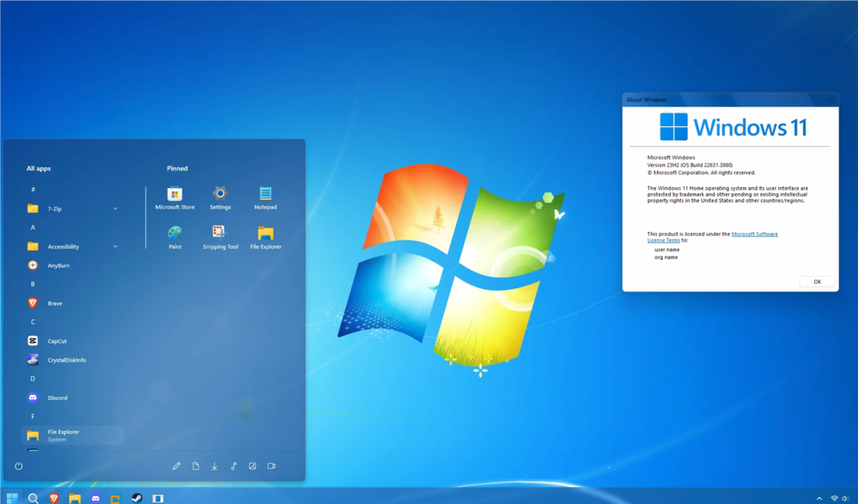Click the Windows Start button on taskbar
The height and width of the screenshot is (504, 858).
click(x=12, y=498)
